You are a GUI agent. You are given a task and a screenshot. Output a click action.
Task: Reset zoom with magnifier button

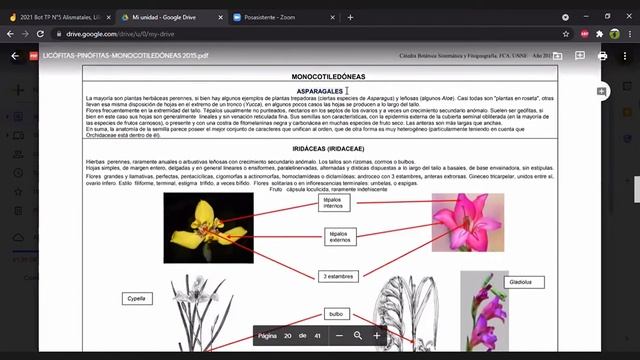[x=358, y=336]
